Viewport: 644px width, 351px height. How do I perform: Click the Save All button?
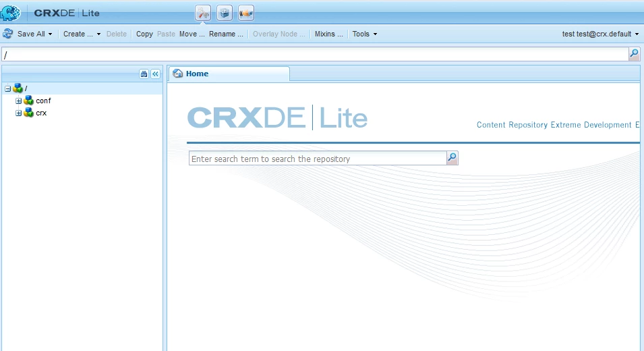point(31,34)
